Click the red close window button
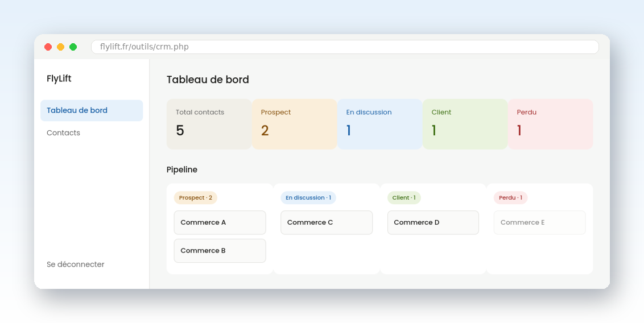The image size is (644, 323). [48, 47]
